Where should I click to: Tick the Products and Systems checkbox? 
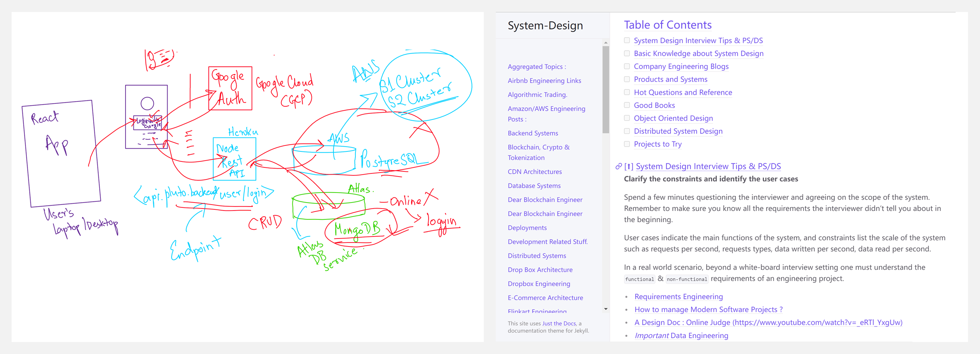[627, 79]
